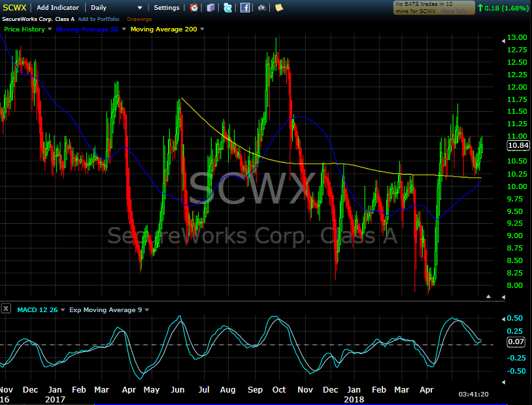Click the Oct label on the time axis
The image size is (532, 405).
click(x=279, y=390)
